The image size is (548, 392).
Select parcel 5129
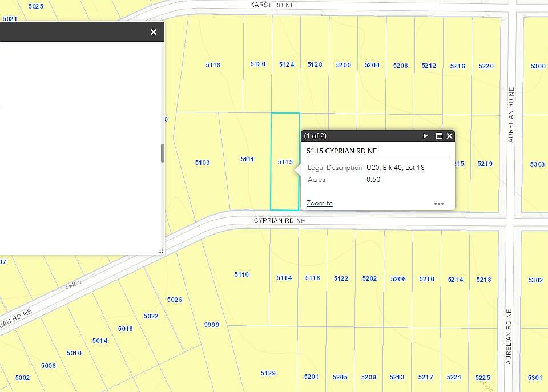coord(268,373)
